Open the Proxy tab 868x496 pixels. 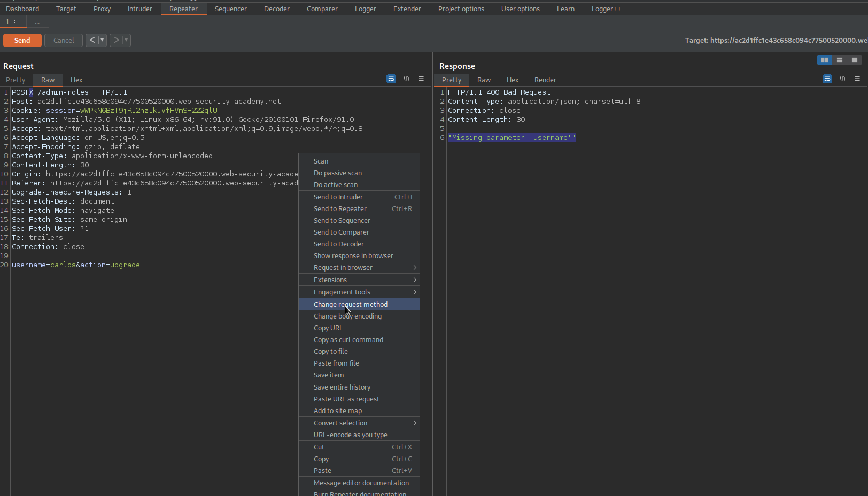coord(102,9)
